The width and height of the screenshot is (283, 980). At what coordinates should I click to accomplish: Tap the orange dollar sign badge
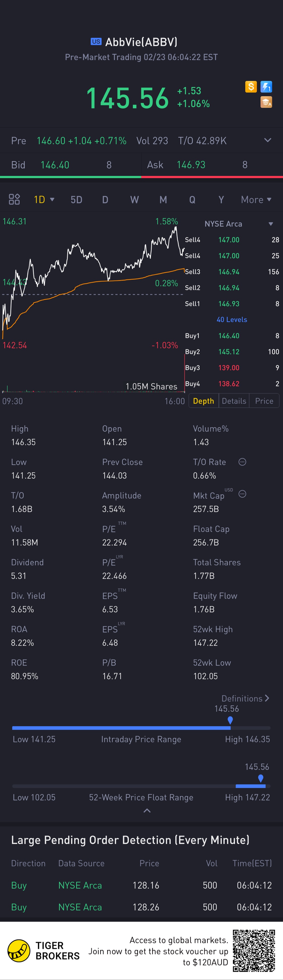point(251,87)
